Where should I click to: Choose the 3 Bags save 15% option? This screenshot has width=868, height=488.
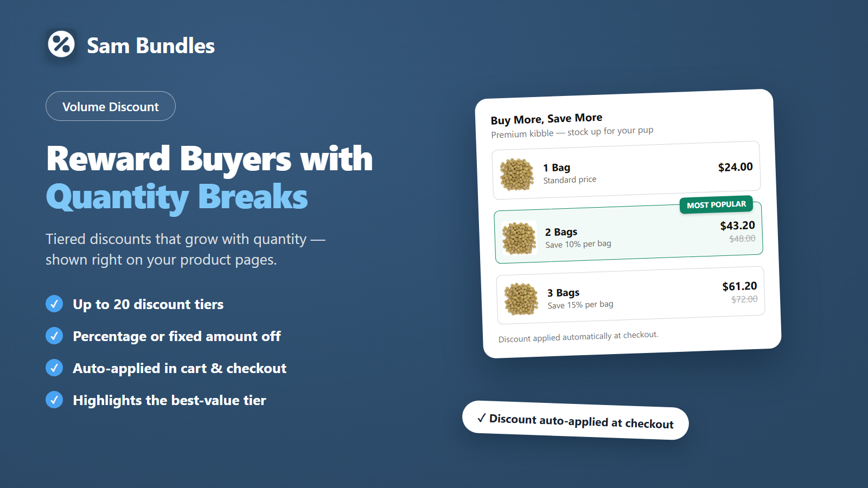[631, 295]
